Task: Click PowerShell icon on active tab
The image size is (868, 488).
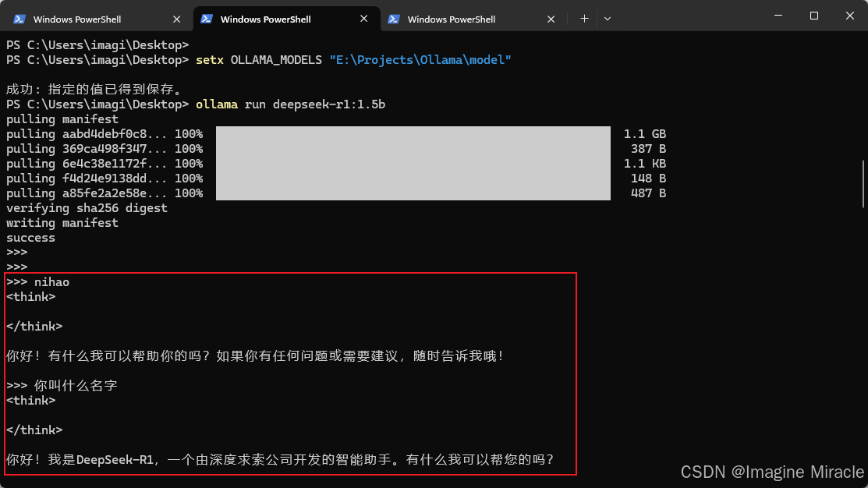Action: point(207,19)
